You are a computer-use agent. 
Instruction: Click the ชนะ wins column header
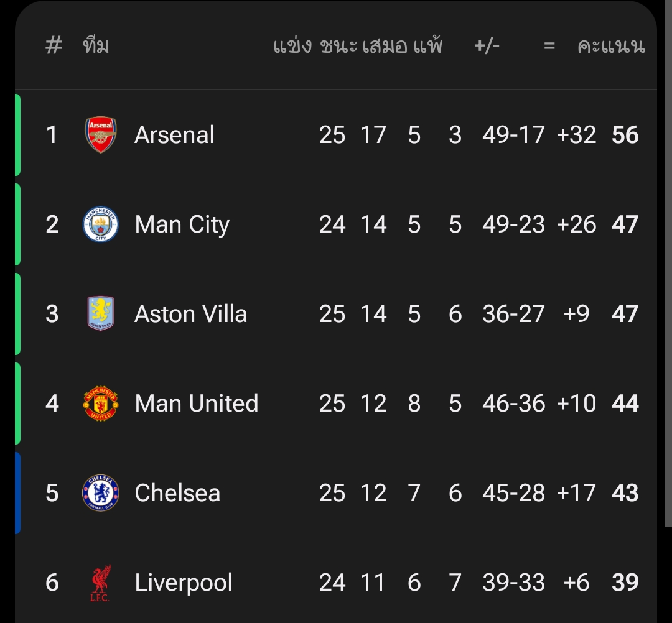[x=338, y=46]
